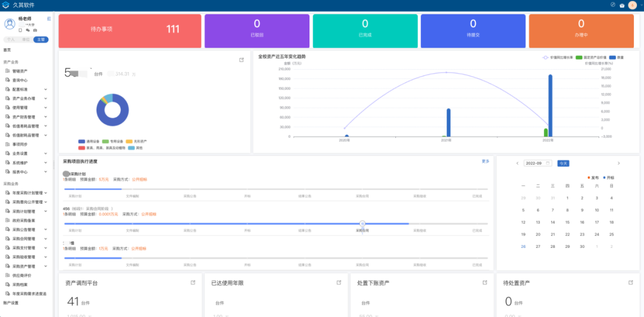Open 资产调剂平台 card expand icon
644x317 pixels.
pyautogui.click(x=193, y=282)
